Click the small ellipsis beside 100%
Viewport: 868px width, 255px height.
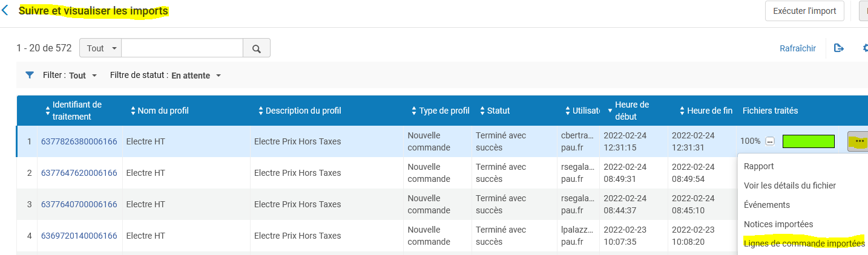770,141
